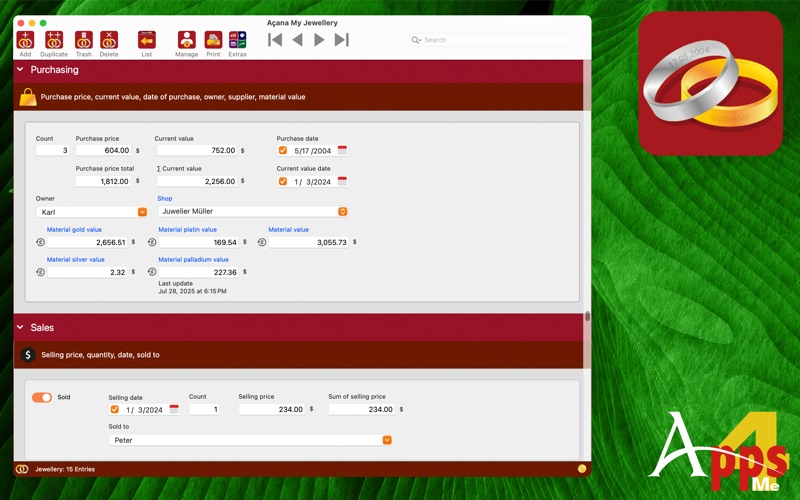Click the Material palladium value link
800x500 pixels.
coord(193,259)
